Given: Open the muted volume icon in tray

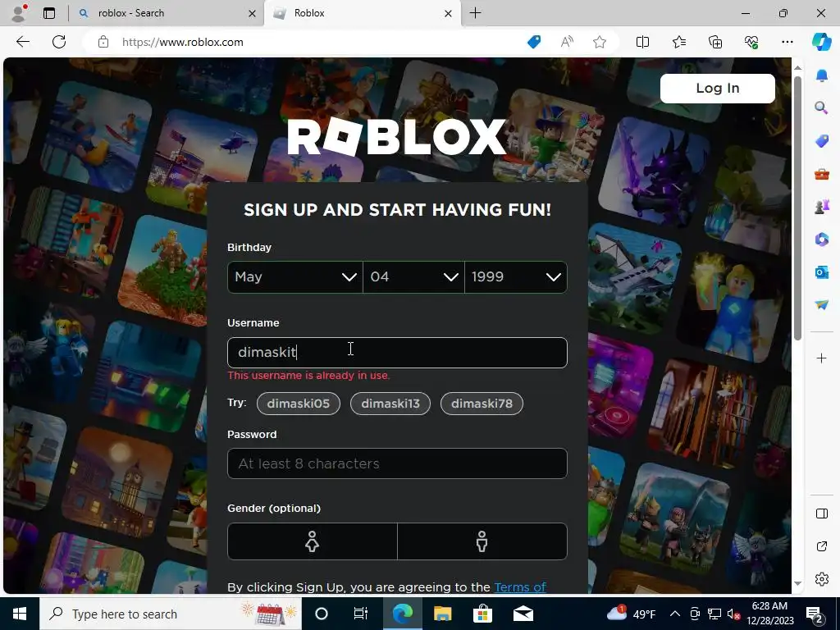Looking at the screenshot, I should 734,614.
